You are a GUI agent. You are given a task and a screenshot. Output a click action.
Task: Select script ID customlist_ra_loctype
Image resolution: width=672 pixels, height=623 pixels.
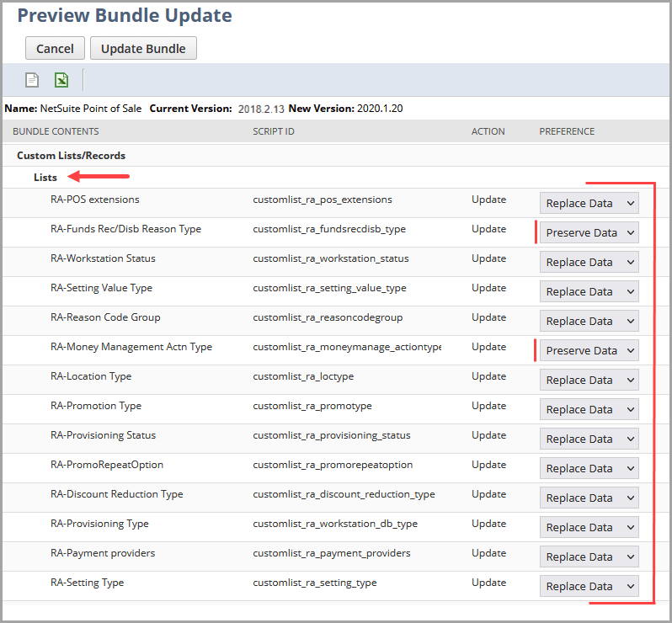point(303,376)
